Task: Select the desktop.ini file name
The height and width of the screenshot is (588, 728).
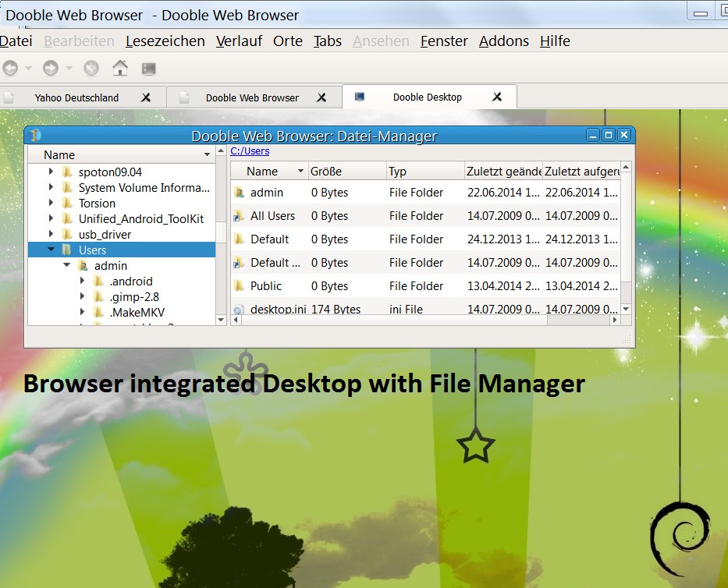Action: click(x=278, y=309)
